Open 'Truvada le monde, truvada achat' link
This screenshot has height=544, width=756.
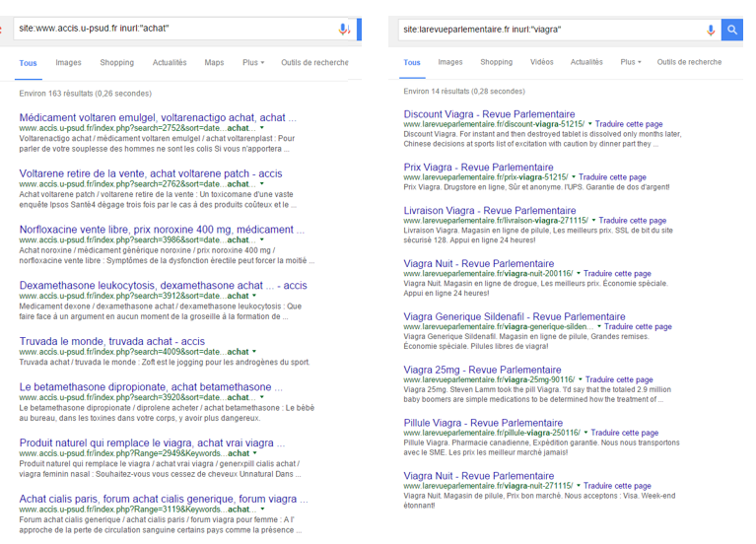tap(111, 341)
